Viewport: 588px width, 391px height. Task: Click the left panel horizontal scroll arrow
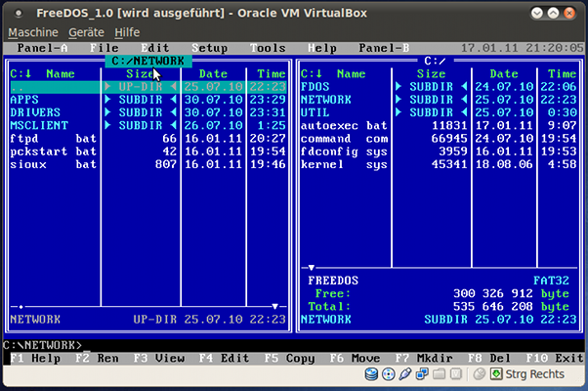click(x=274, y=307)
